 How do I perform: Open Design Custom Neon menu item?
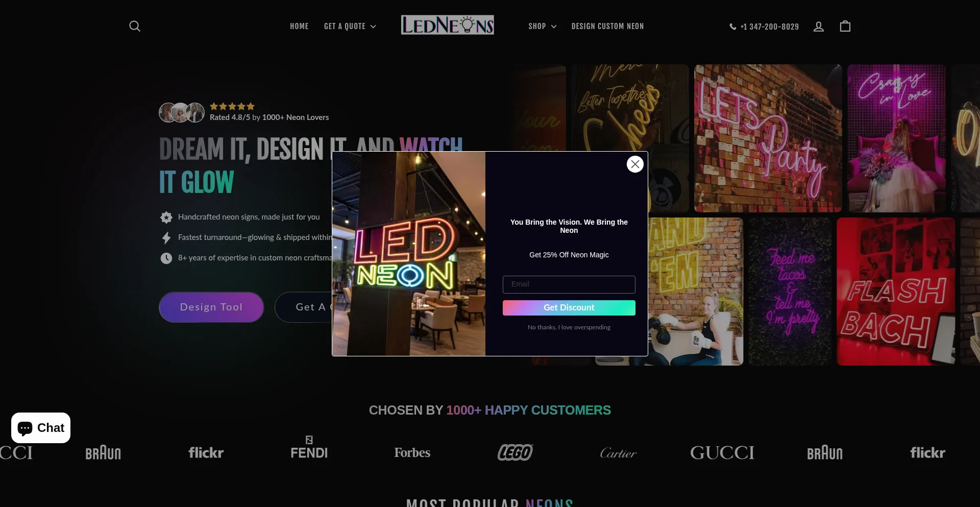click(x=607, y=27)
